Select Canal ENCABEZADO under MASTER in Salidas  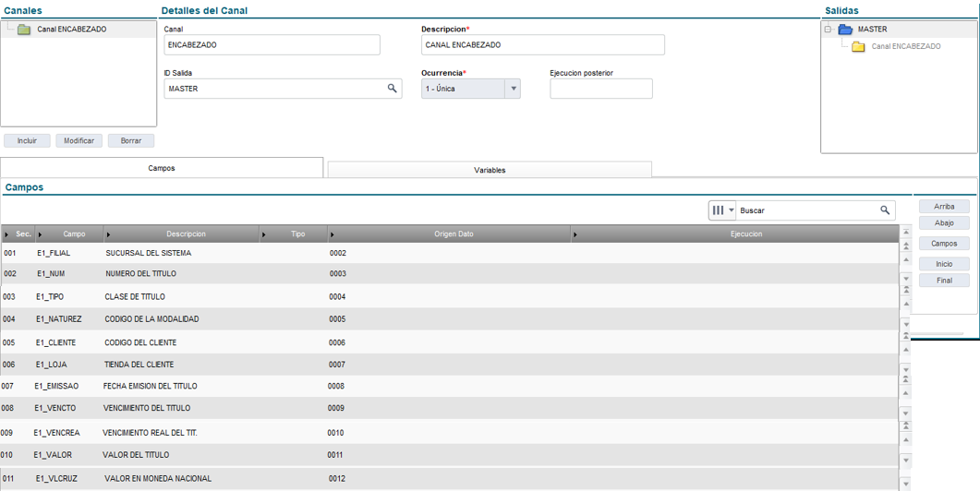905,46
